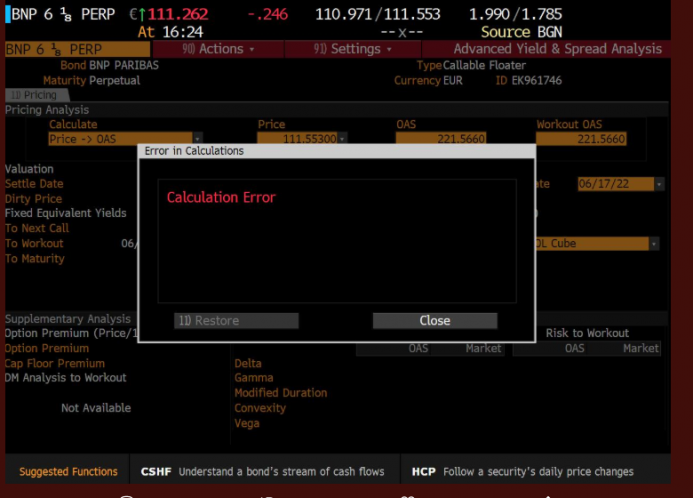Click the BNP 6 1/8 PERP security field
The image size is (693, 498).
[x=77, y=49]
